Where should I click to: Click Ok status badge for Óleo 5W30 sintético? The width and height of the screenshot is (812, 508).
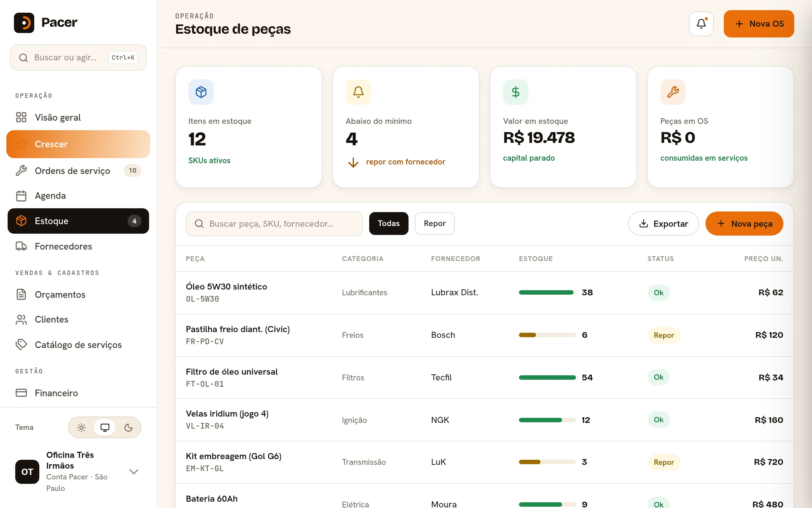pos(658,293)
